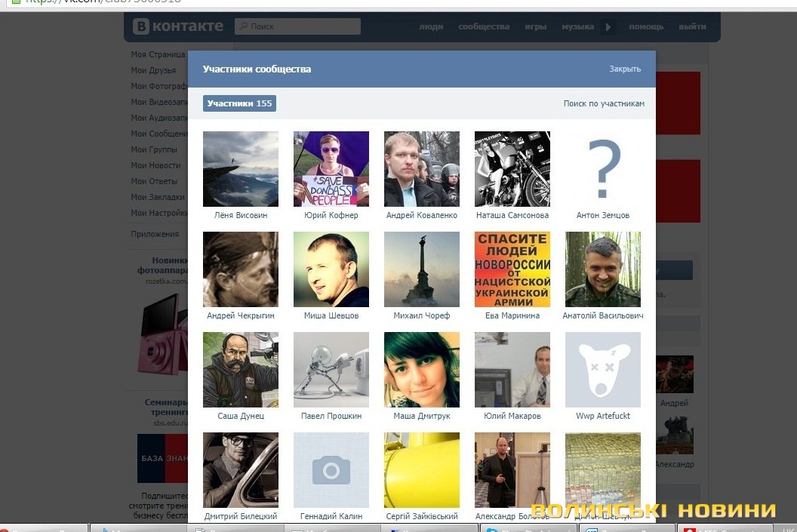Open the profile name Андрей Коваленко
Viewport: 797px width, 532px height.
[421, 215]
